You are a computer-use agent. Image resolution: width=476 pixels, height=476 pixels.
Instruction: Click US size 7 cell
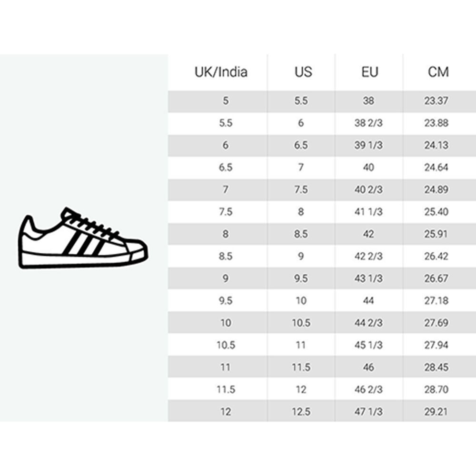pos(301,167)
